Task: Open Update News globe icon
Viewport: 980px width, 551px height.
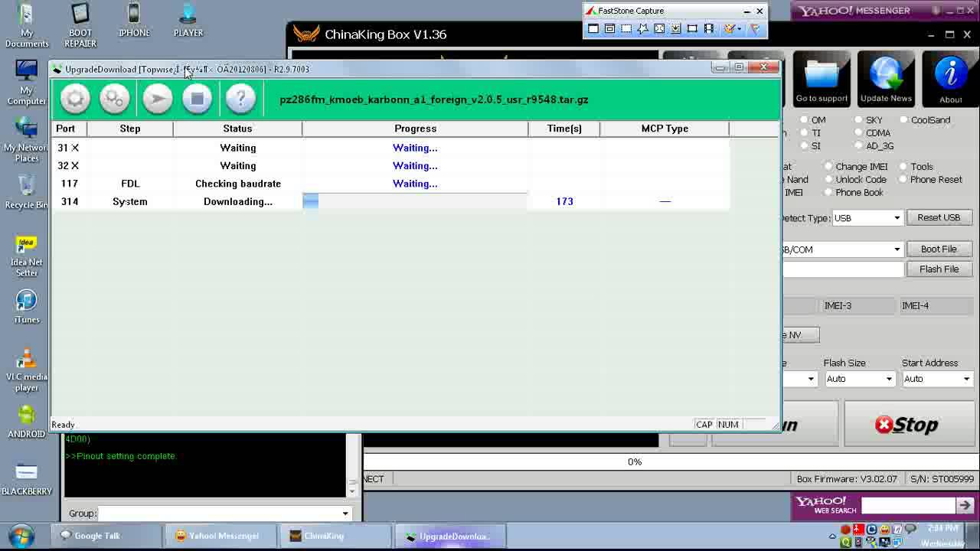Action: tap(886, 78)
